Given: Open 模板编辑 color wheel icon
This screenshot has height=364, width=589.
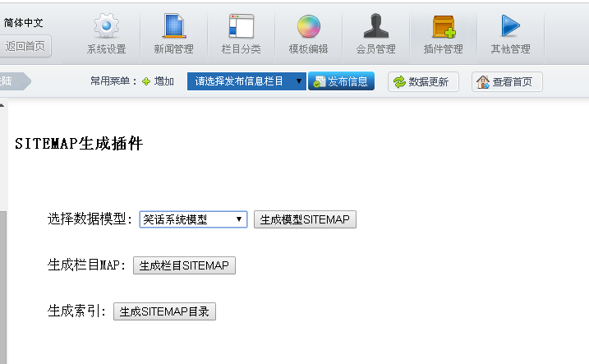Looking at the screenshot, I should (308, 26).
